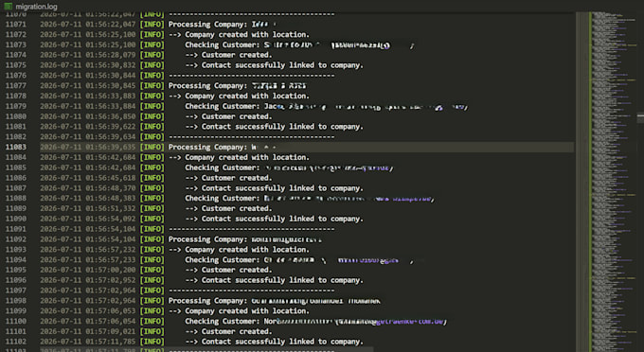
Task: Click line number 11087
Action: pyautogui.click(x=15, y=188)
